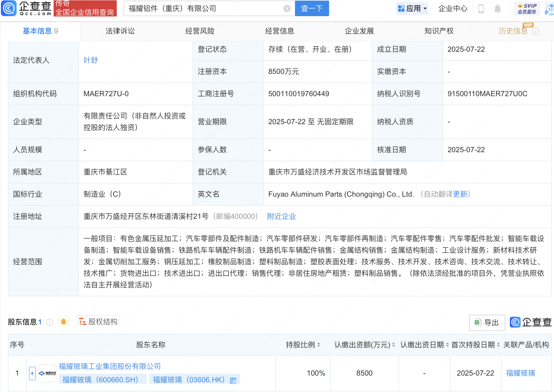The image size is (554, 392).
Task: Click shareholding value 100%
Action: click(x=316, y=373)
